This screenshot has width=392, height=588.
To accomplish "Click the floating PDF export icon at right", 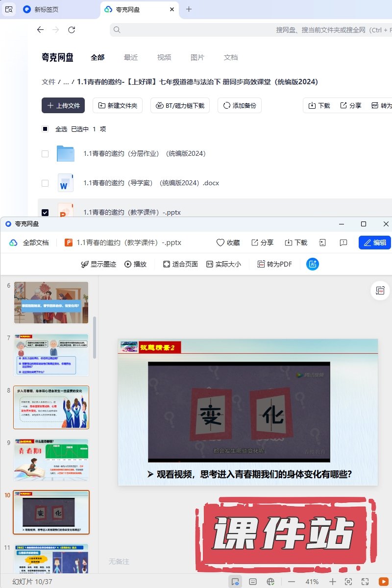I will pos(380,290).
